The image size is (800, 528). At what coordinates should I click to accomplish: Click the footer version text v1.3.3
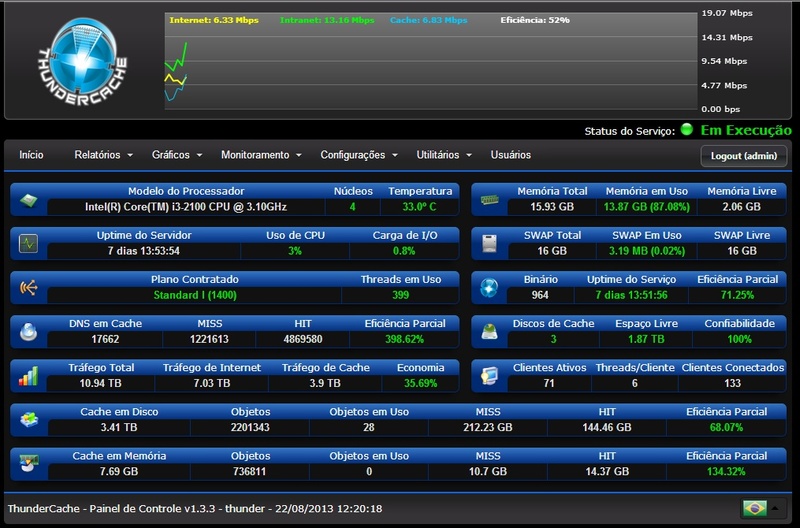tap(199, 509)
